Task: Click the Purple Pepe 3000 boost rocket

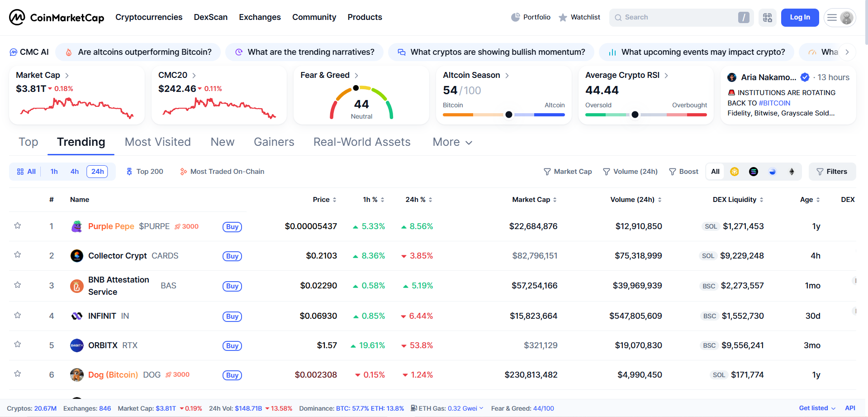Action: point(187,226)
